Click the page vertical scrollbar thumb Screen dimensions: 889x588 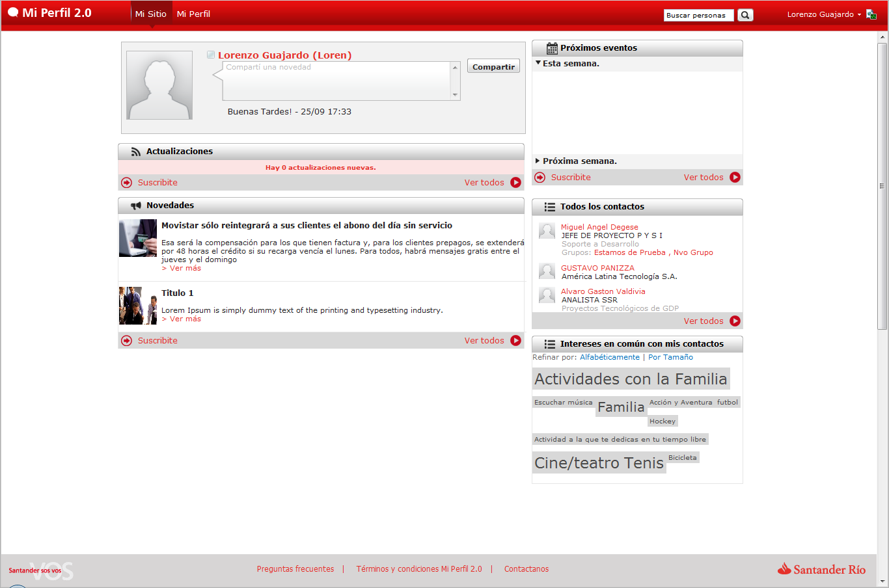click(x=882, y=186)
